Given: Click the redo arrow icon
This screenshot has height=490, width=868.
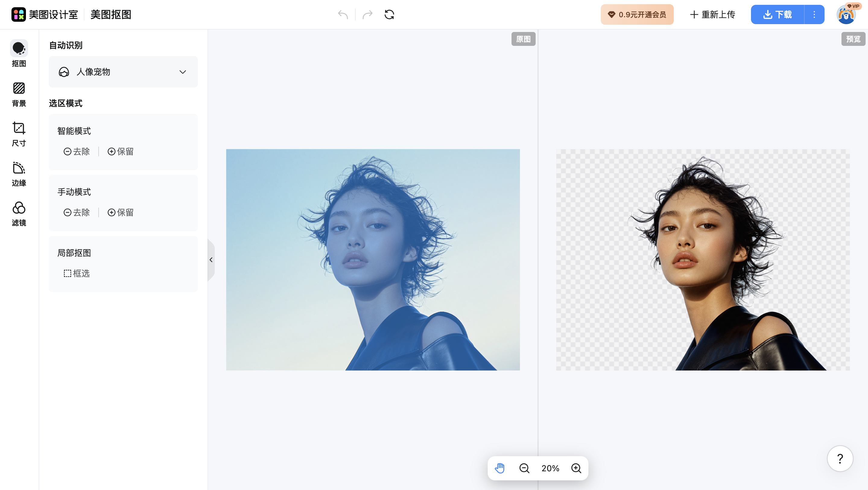Looking at the screenshot, I should (367, 14).
